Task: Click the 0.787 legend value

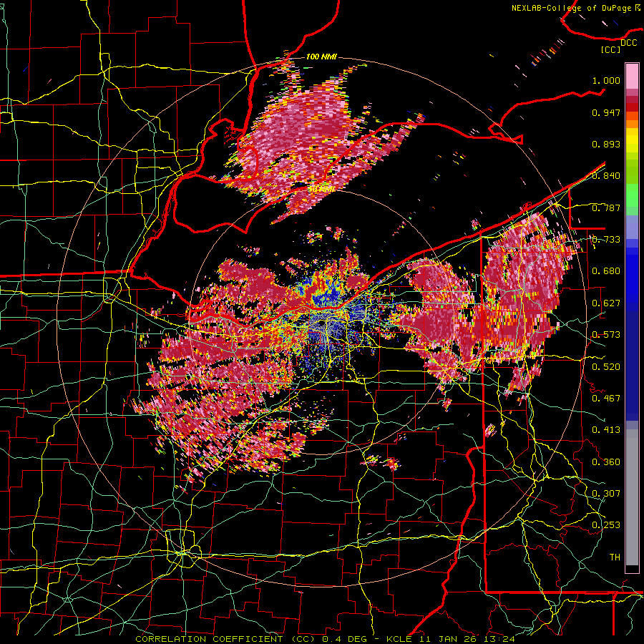Action: point(606,208)
